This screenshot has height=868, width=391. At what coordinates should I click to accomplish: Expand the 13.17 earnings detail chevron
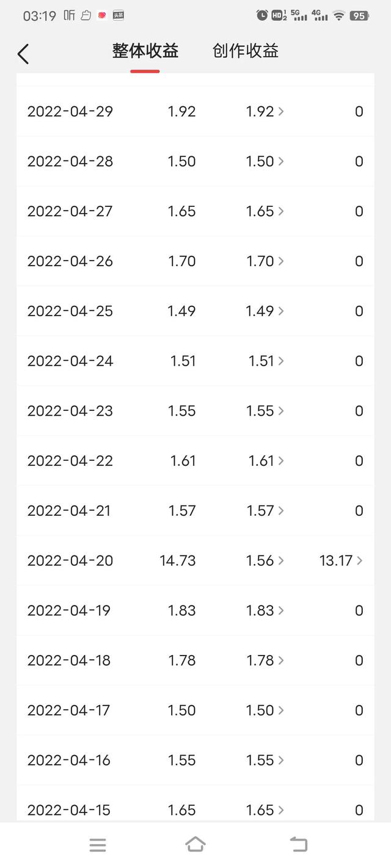(360, 560)
